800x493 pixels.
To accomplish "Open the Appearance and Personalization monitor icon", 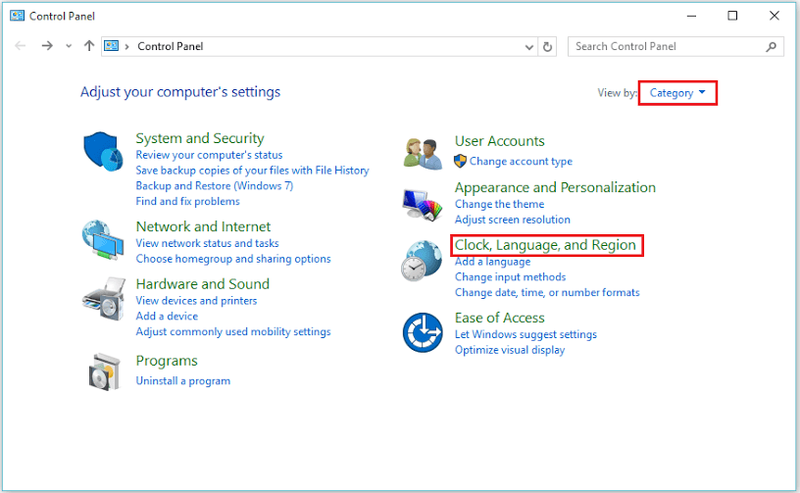I will click(x=422, y=205).
